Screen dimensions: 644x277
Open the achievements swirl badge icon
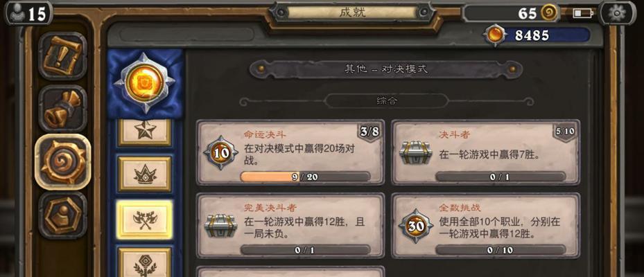[62, 161]
